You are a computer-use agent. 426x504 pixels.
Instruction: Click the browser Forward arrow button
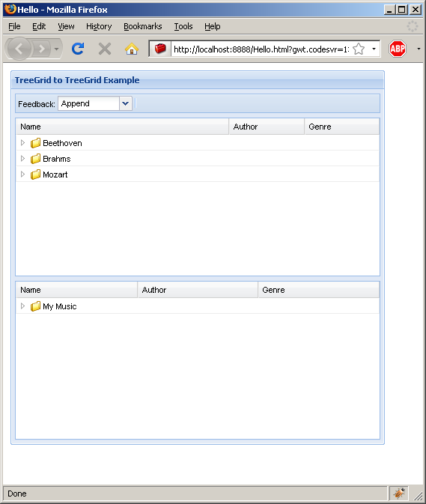tap(42, 49)
